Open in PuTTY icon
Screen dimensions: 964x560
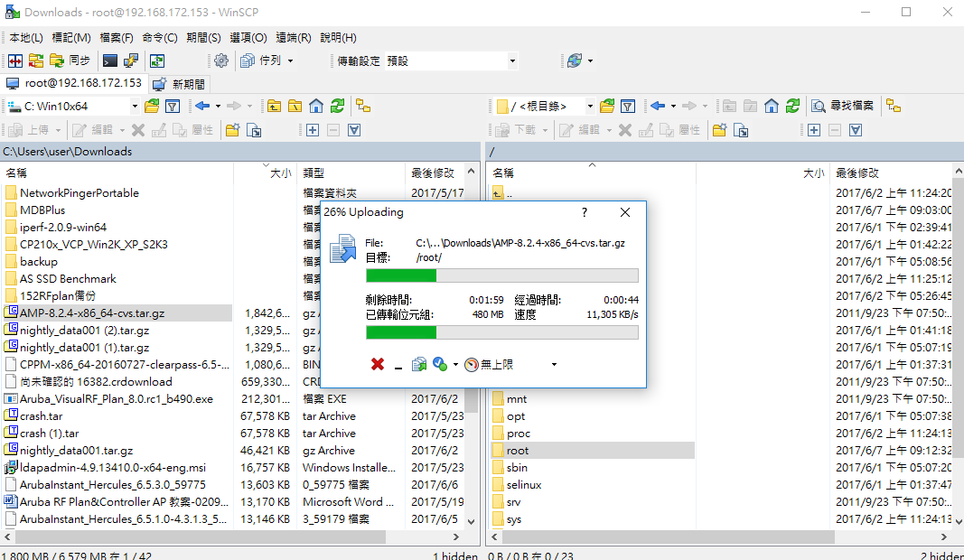[131, 61]
